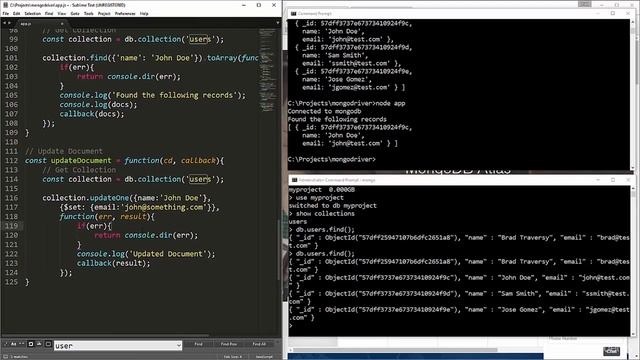Click the Find Prev button
The image size is (640, 360).
pyautogui.click(x=229, y=344)
